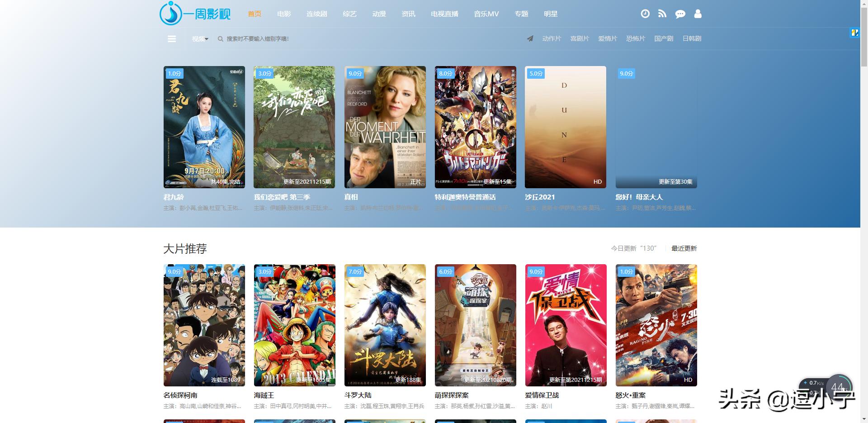
Task: Open the 萌探探探案 poster
Action: pyautogui.click(x=476, y=325)
